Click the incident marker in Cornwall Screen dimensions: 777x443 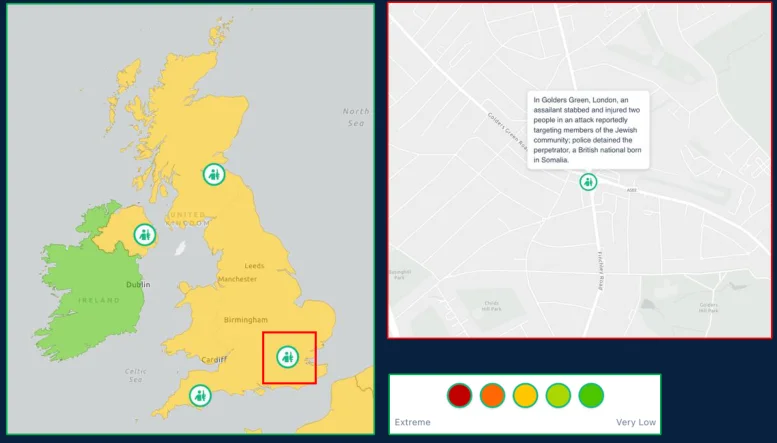(x=200, y=395)
